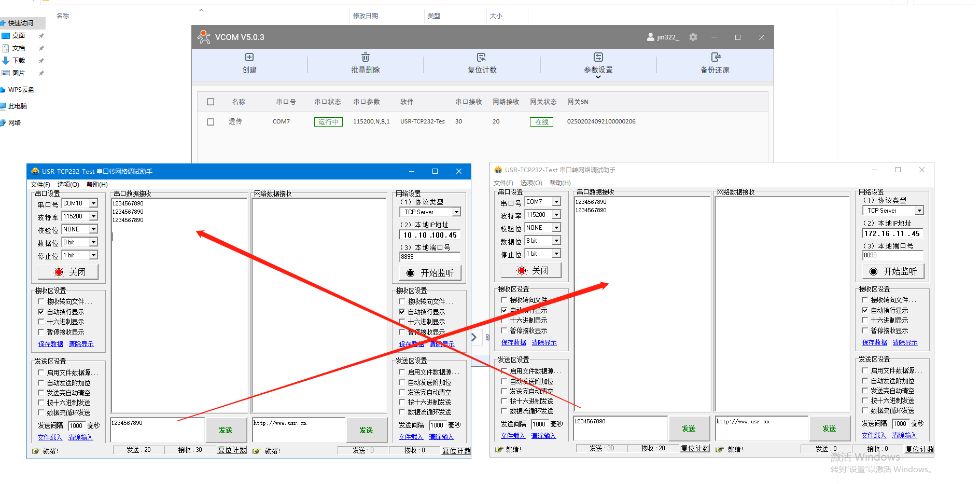Open 下载 folder in quick access
Screen dimensions: 980x484
click(x=19, y=61)
